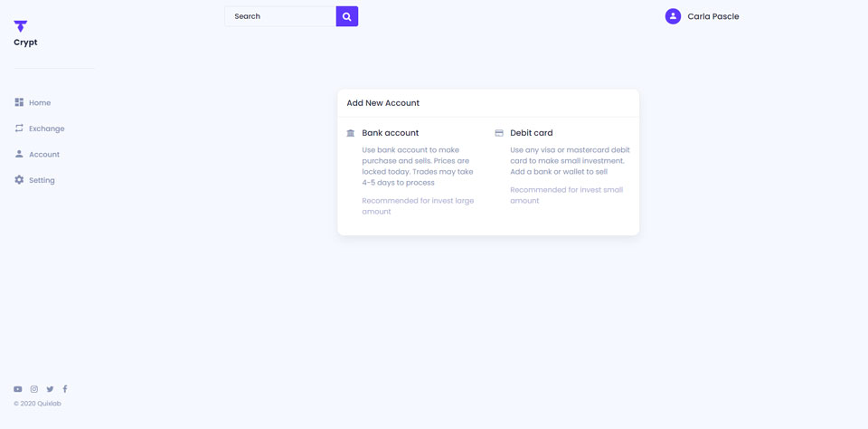Click the bank building icon

pos(351,133)
